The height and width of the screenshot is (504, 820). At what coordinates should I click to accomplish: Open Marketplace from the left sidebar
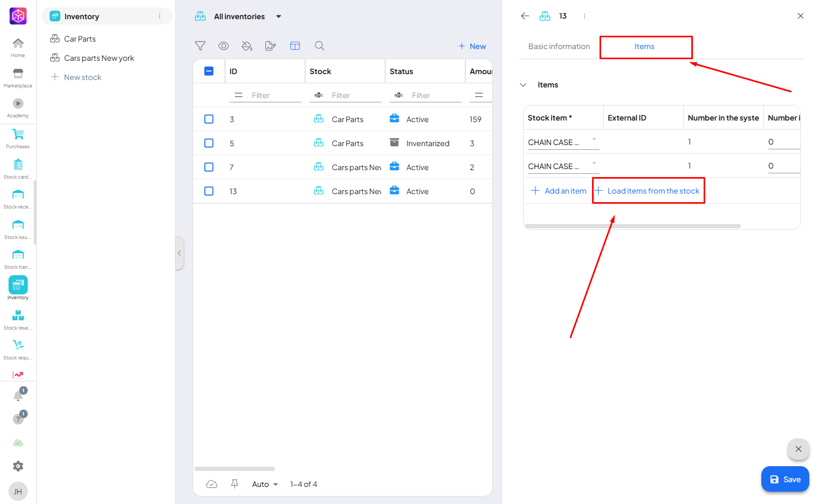click(x=18, y=77)
